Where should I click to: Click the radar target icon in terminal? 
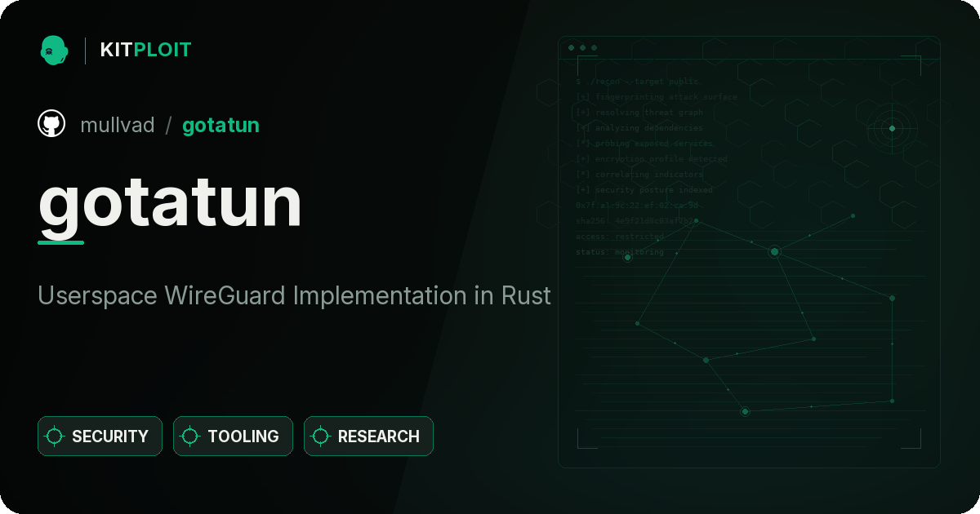click(892, 128)
